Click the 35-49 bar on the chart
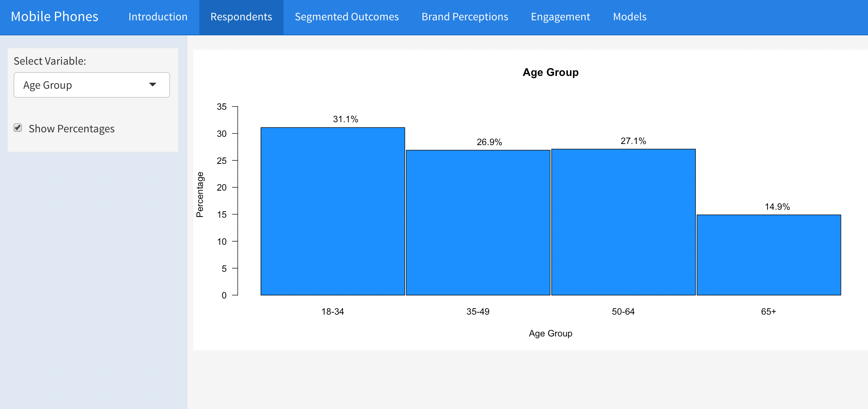Image resolution: width=868 pixels, height=409 pixels. coord(478,222)
